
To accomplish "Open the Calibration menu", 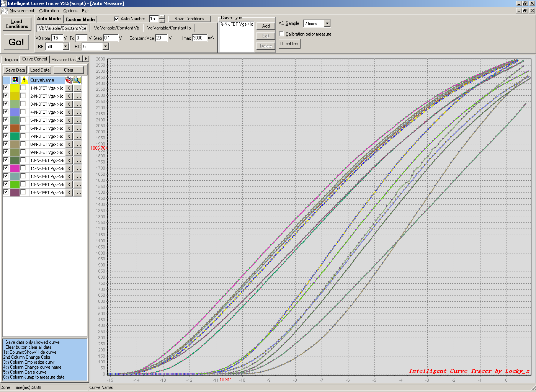I will (49, 11).
